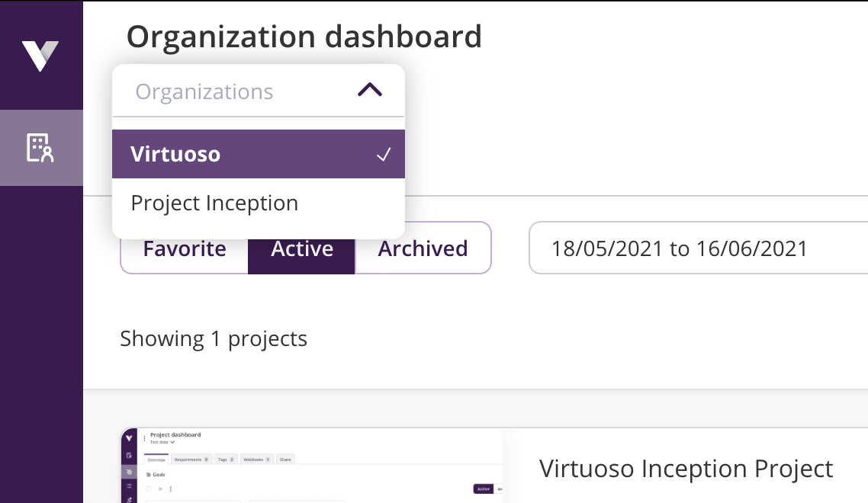
Task: Click the Tags tab in the project preview thumbnail
Action: click(x=226, y=460)
